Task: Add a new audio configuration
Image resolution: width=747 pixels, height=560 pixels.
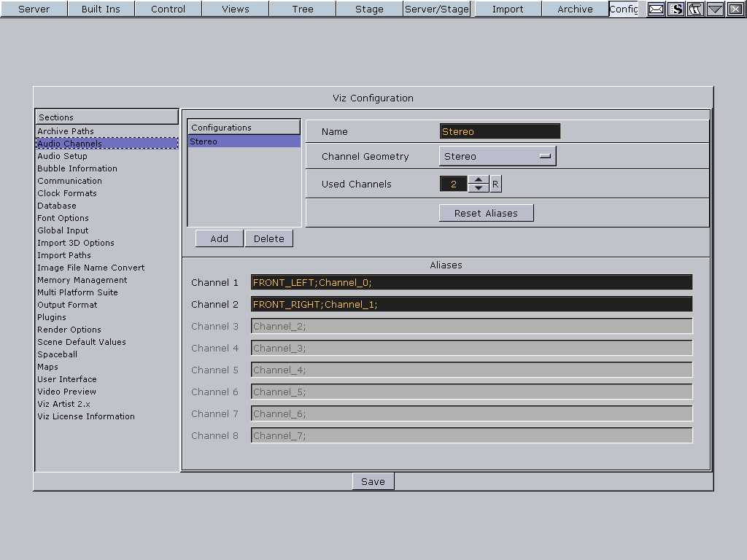Action: pos(219,238)
